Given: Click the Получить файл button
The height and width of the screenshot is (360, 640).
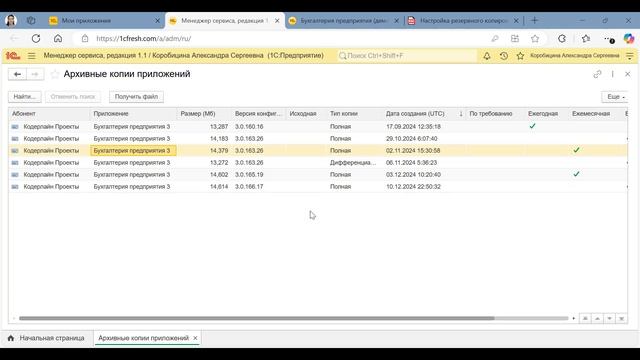Looking at the screenshot, I should (x=136, y=97).
